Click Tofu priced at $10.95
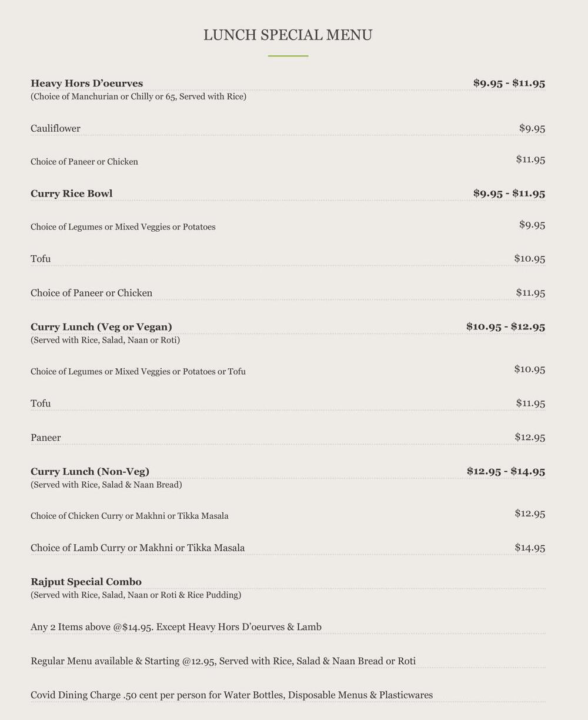Viewport: 588px width, 720px height. click(x=41, y=259)
